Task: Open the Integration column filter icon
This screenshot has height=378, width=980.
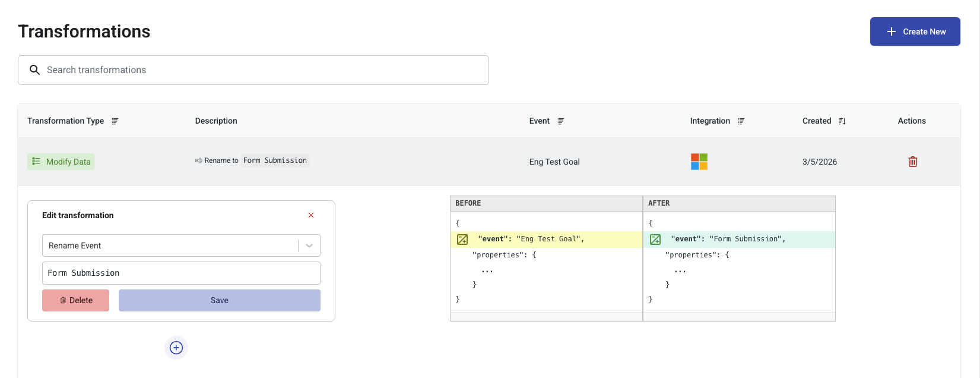Action: (741, 121)
